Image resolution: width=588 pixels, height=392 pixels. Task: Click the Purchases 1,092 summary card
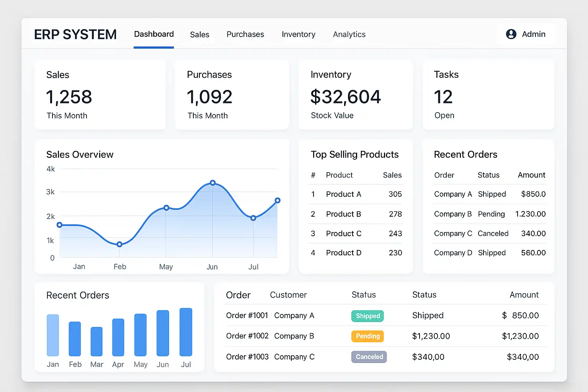coord(232,95)
